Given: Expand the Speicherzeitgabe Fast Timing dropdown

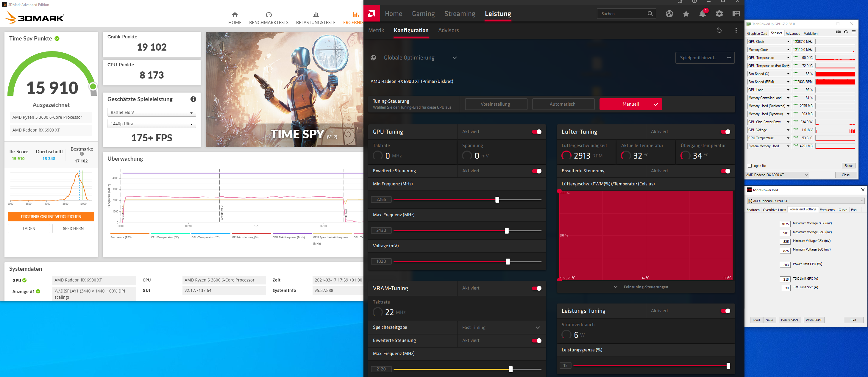Looking at the screenshot, I should coord(501,328).
